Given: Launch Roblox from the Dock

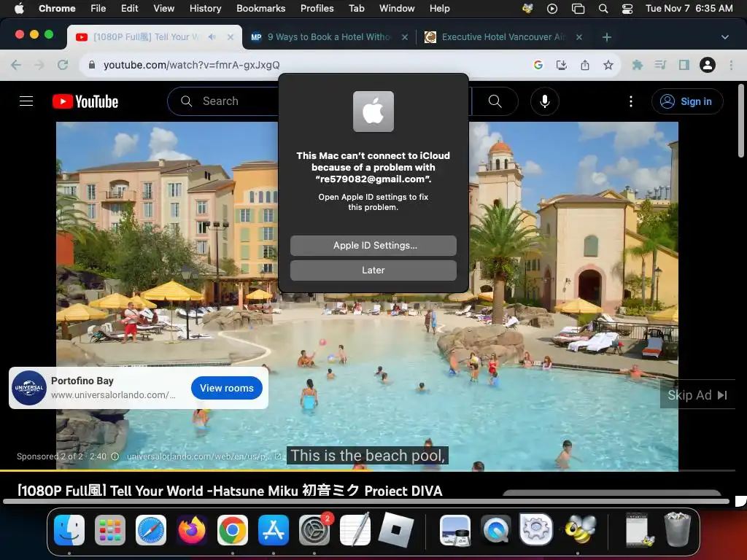Looking at the screenshot, I should tap(396, 530).
